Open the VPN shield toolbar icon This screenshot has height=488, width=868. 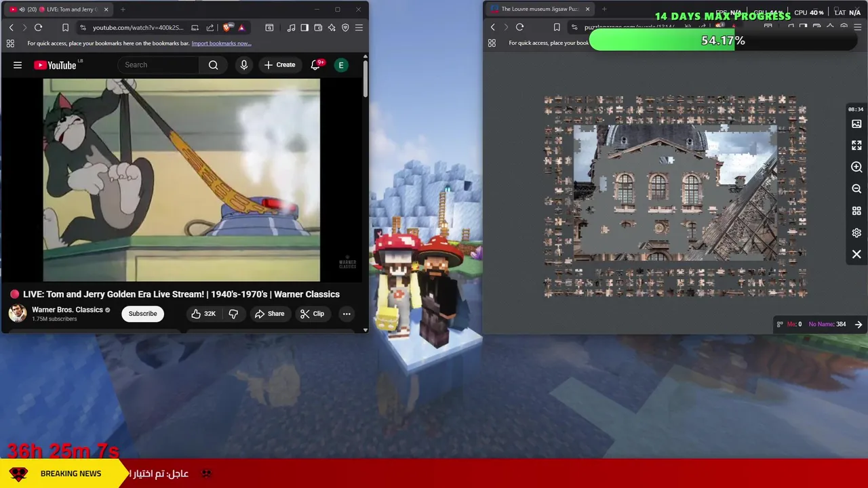[x=345, y=28]
